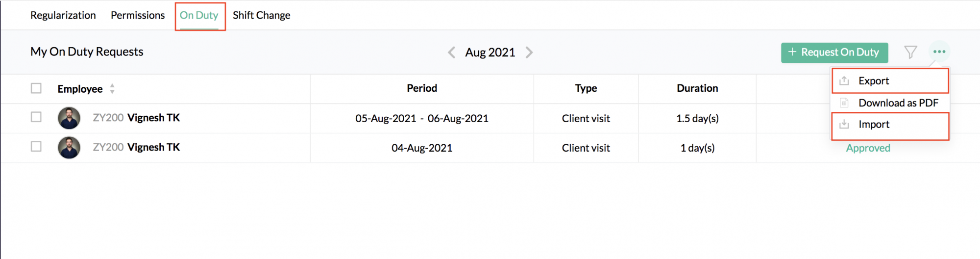Check the box for 04-Aug-2021 request row

tap(36, 146)
